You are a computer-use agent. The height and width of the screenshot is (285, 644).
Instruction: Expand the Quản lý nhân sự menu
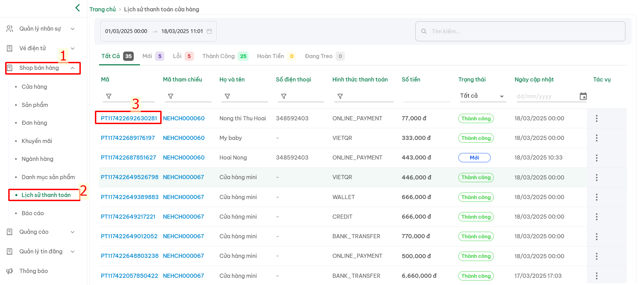pos(41,29)
